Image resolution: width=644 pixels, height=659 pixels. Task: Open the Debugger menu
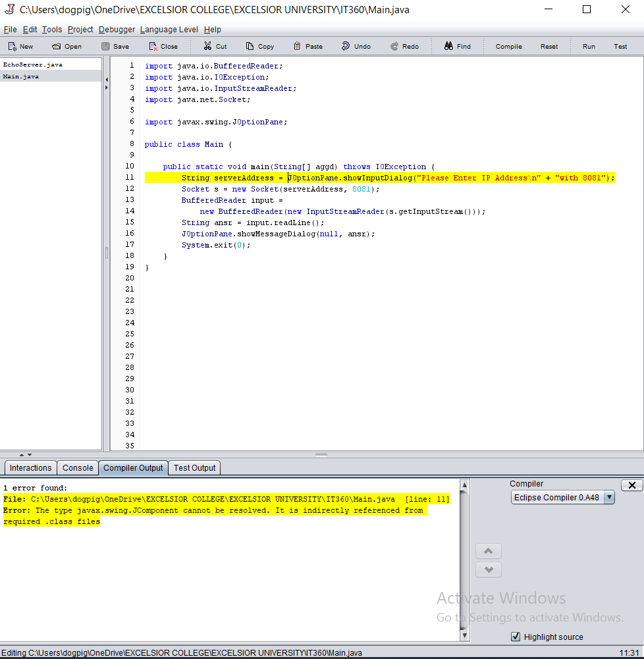(x=116, y=30)
